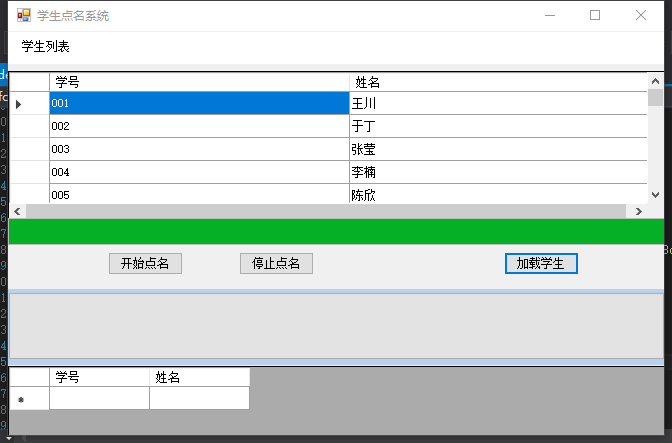
Task: Click the up arrow of the vertical scrollbar
Action: coord(655,81)
